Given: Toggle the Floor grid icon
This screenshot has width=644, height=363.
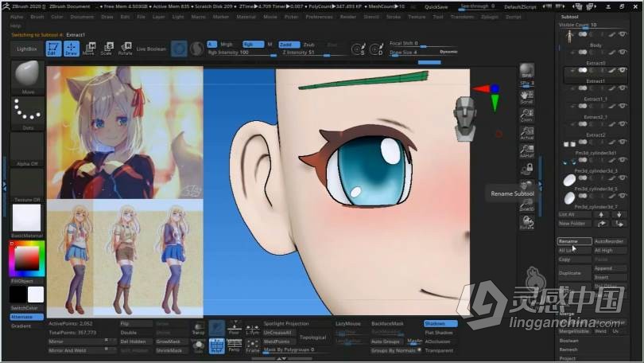Looking at the screenshot, I should tap(234, 328).
